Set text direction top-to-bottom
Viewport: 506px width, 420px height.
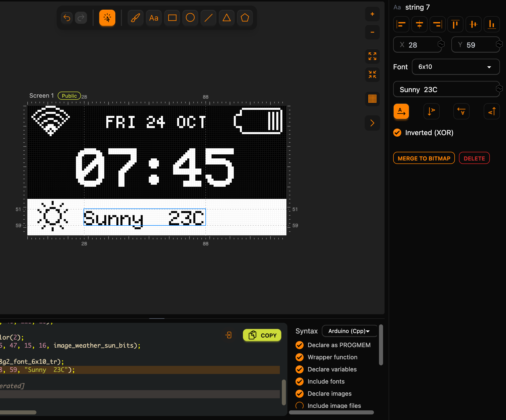pos(432,111)
